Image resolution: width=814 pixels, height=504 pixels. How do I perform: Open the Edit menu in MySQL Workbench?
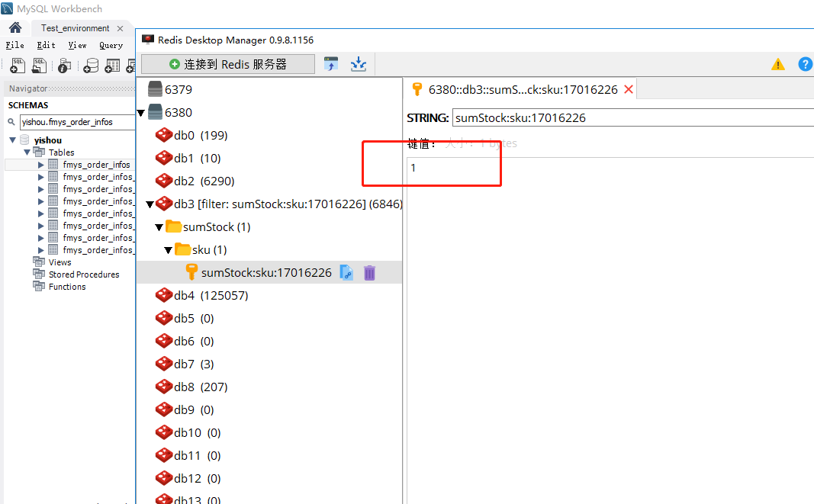47,45
